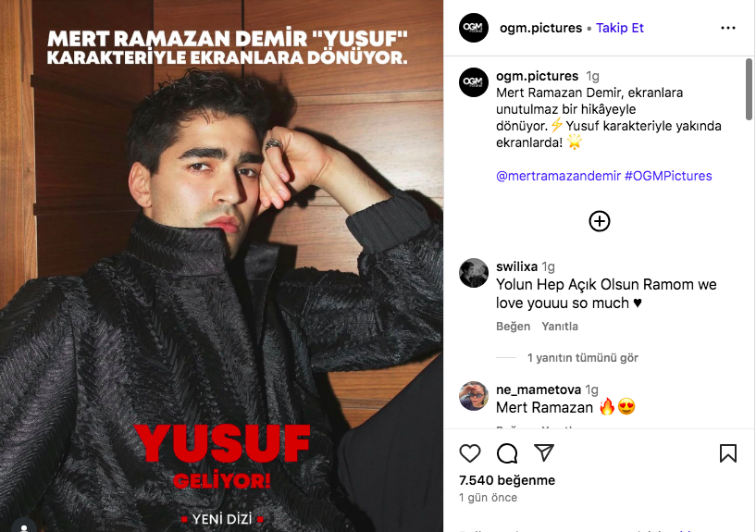Save the post with the bookmark icon
756x532 pixels.
coord(728,453)
